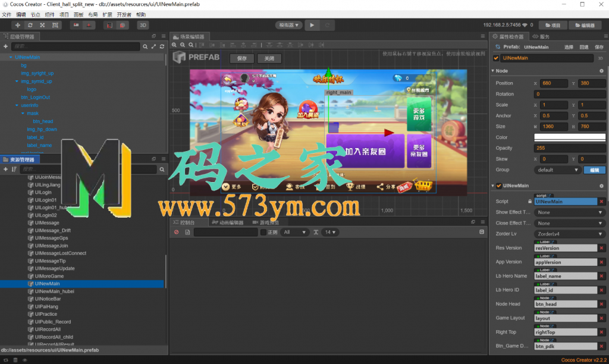Image resolution: width=609 pixels, height=364 pixels.
Task: Open the Close Effect Type dropdown
Action: click(570, 224)
